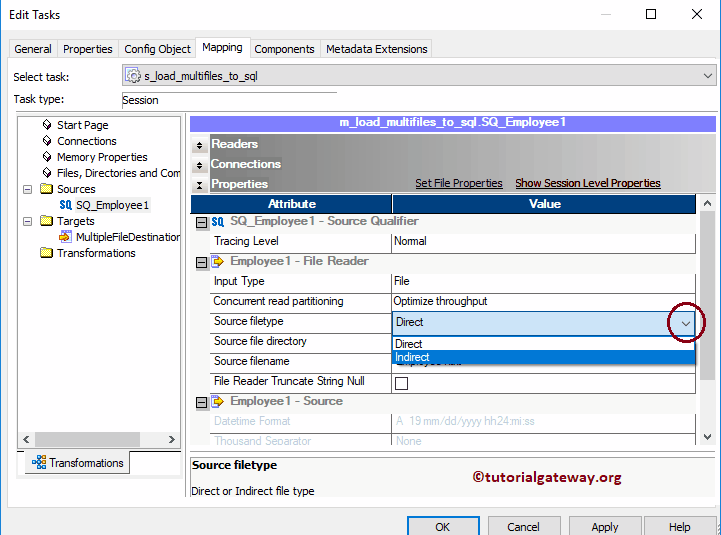This screenshot has height=535, width=721.
Task: Click the tree scroll right arrow
Action: coord(172,439)
